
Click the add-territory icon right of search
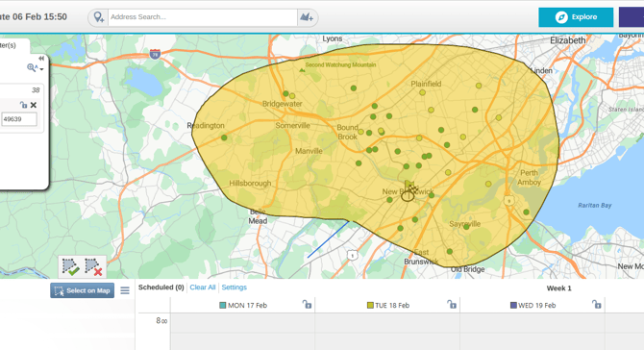[x=307, y=17]
